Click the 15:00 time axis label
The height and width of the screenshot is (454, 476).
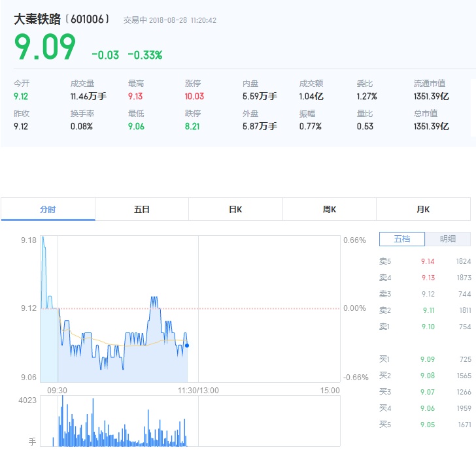[330, 391]
